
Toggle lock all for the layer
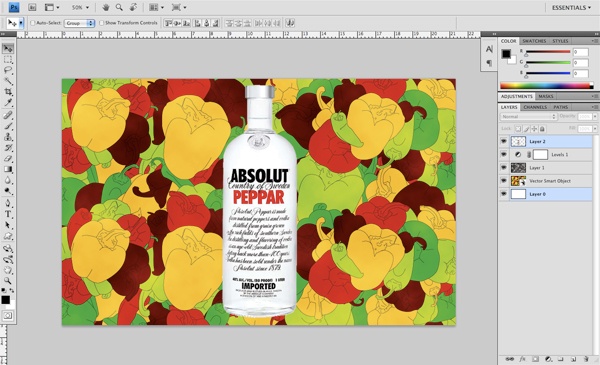tap(542, 129)
